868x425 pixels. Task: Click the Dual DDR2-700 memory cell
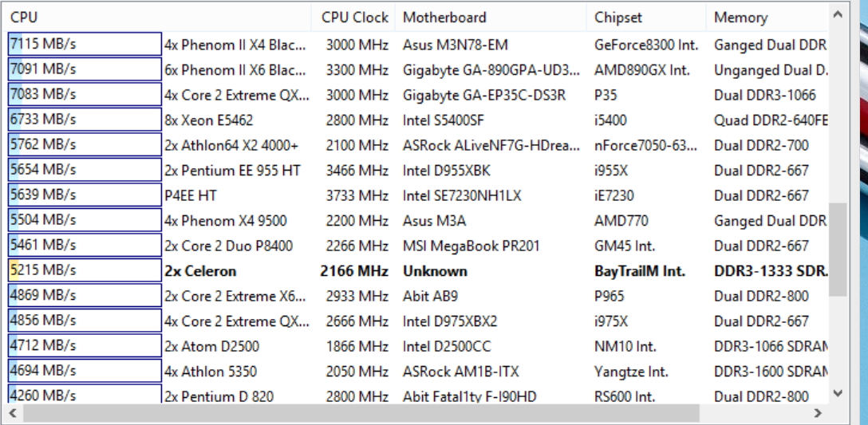761,146
